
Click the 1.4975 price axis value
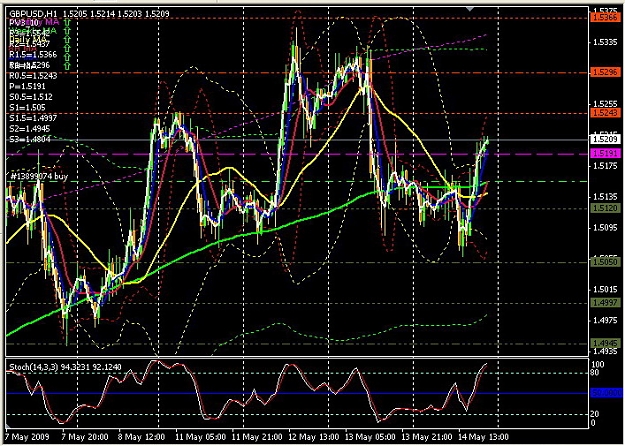(x=606, y=320)
